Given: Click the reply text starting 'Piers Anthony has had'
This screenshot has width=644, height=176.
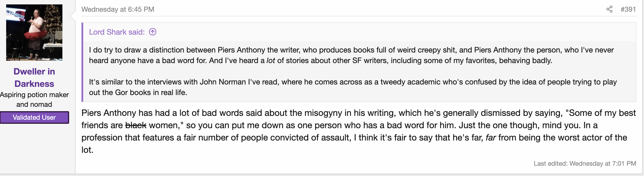Looking at the screenshot, I should (x=359, y=131).
